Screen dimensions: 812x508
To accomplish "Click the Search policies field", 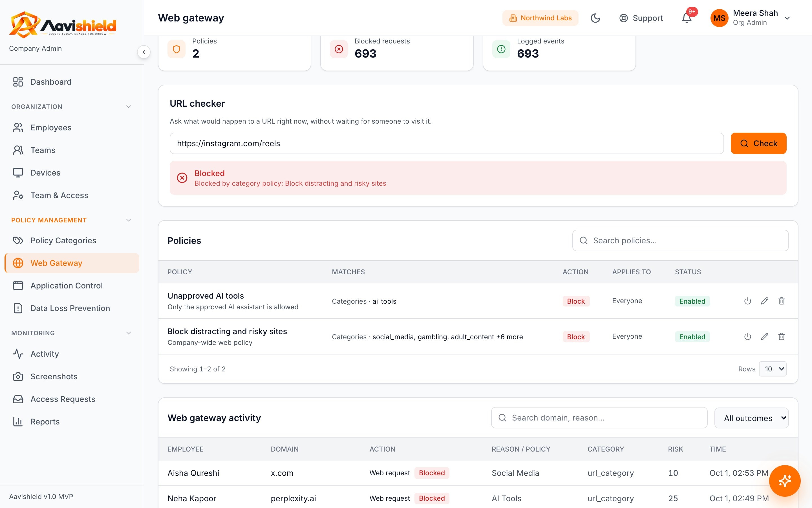I will tap(680, 240).
